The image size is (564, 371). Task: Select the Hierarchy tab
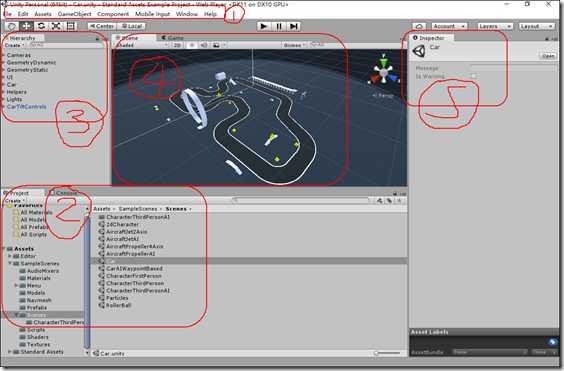[23, 38]
